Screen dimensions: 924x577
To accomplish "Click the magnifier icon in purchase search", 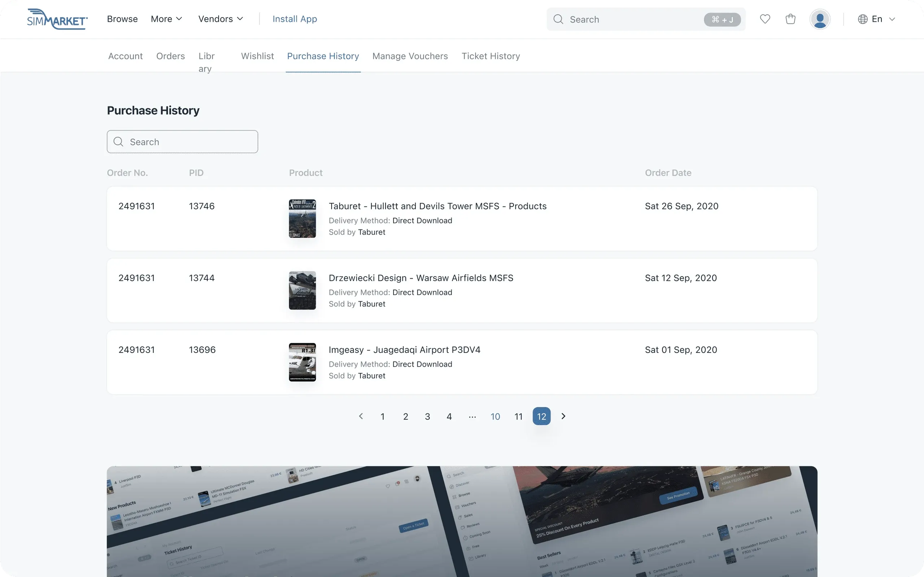I will pyautogui.click(x=118, y=141).
